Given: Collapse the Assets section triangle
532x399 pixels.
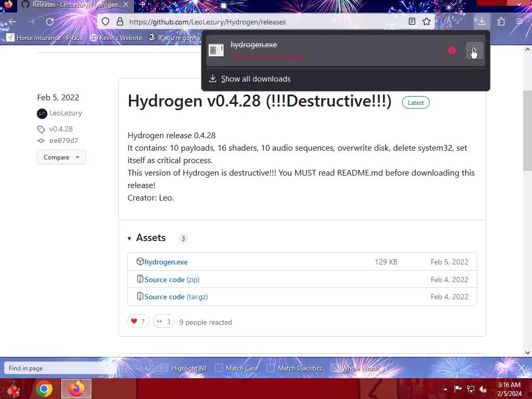Looking at the screenshot, I should click(129, 238).
